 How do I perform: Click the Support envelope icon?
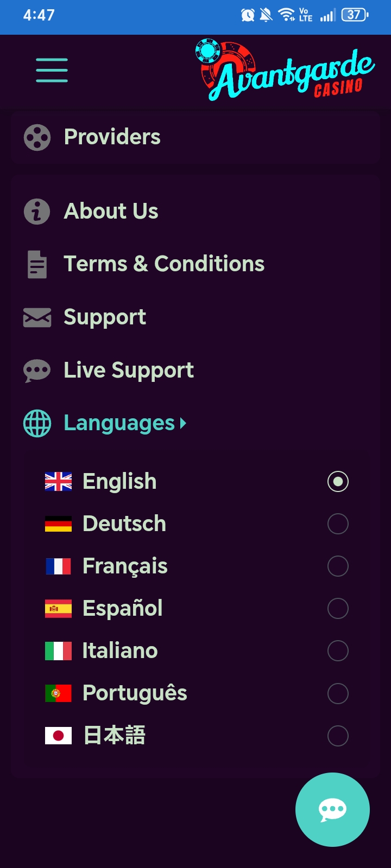coord(37,317)
